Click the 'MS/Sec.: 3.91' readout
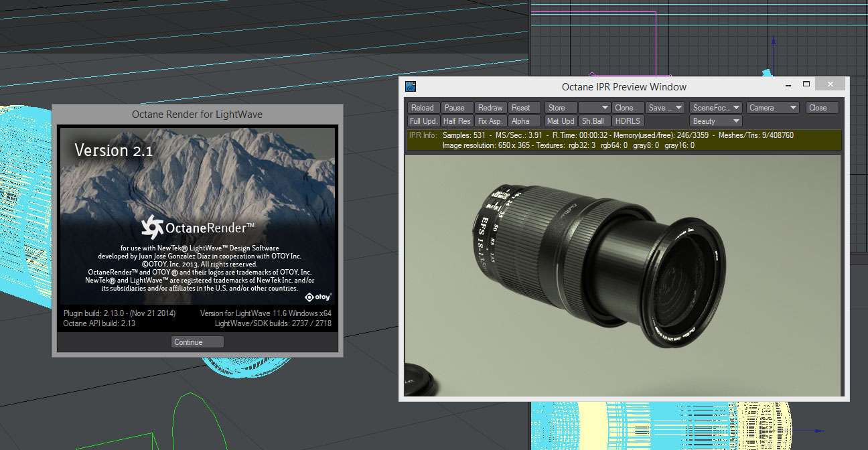This screenshot has width=868, height=450. [519, 135]
